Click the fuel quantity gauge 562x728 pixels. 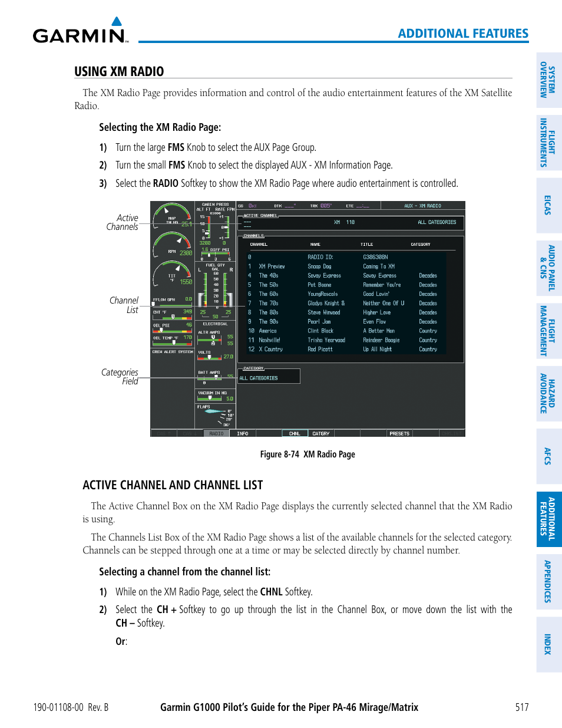pos(215,289)
